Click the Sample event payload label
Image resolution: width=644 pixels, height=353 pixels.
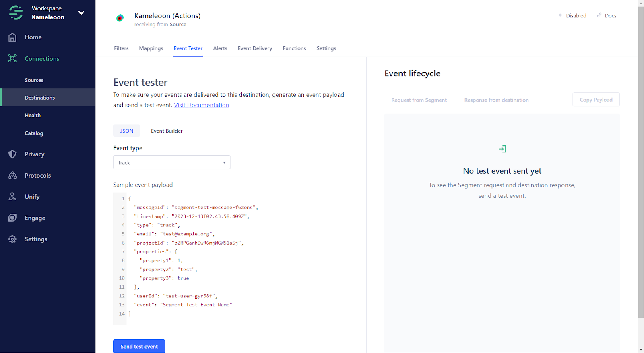[143, 185]
